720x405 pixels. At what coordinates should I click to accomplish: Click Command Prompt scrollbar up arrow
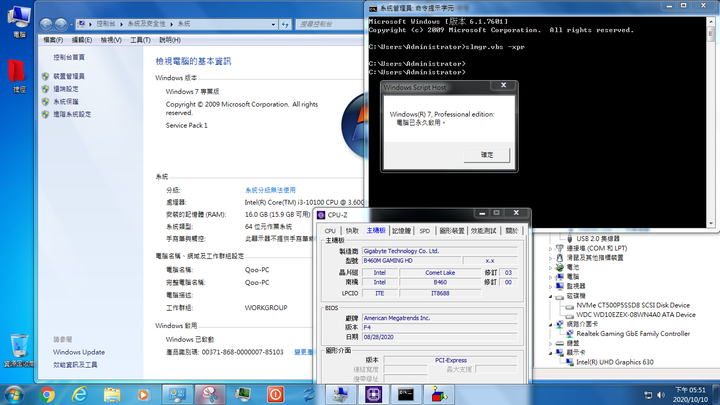coord(711,22)
